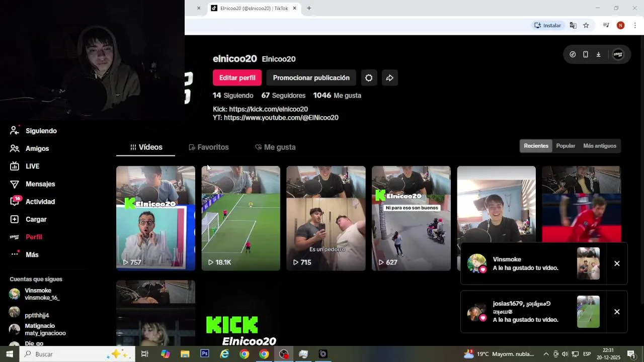Open Task View on the taskbar
644x362 pixels.
145,354
